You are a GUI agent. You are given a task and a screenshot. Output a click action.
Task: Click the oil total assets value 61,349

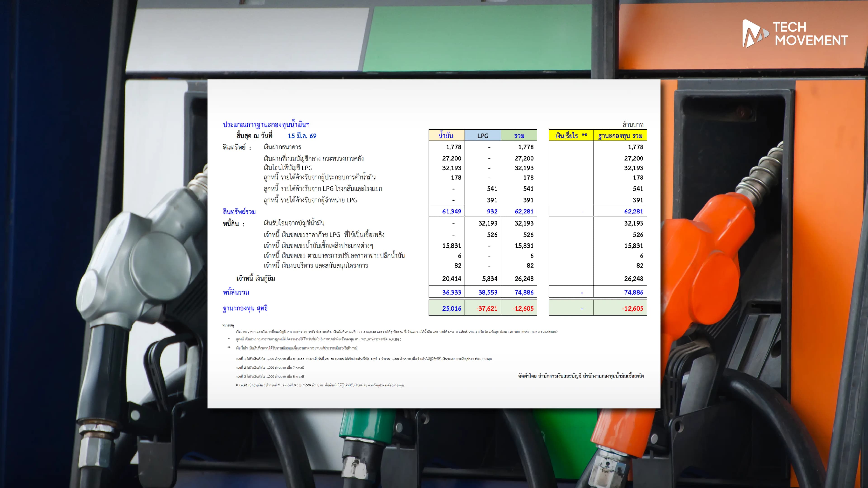pyautogui.click(x=451, y=211)
